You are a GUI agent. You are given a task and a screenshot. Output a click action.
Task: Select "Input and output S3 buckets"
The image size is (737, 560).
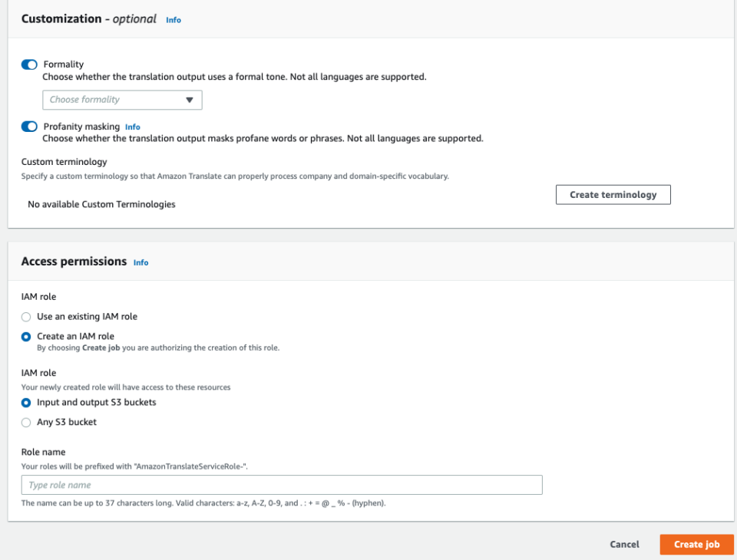(x=25, y=402)
